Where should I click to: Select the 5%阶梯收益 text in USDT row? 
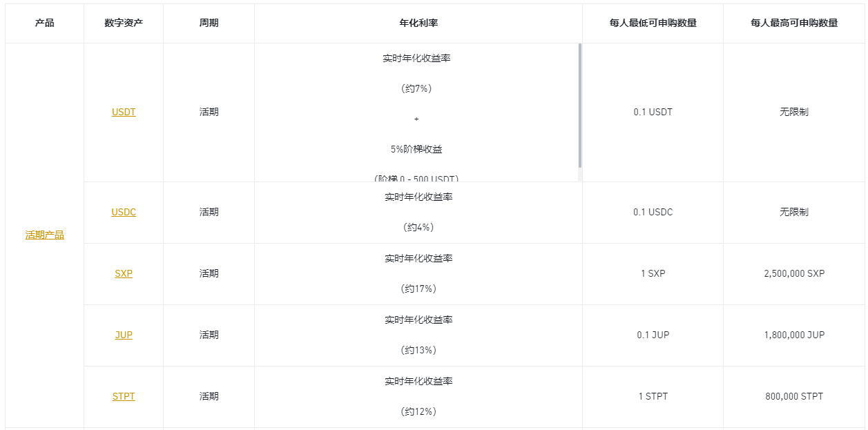pyautogui.click(x=416, y=149)
